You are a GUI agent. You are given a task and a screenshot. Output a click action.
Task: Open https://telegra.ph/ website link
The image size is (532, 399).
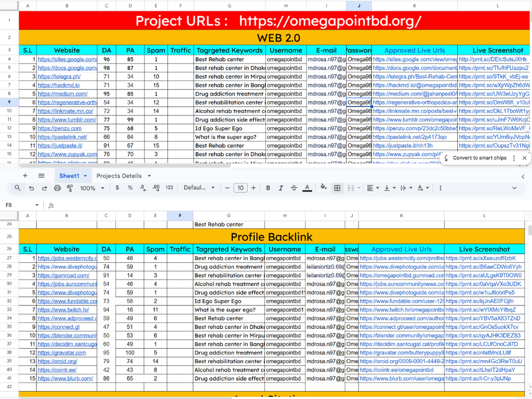point(59,77)
